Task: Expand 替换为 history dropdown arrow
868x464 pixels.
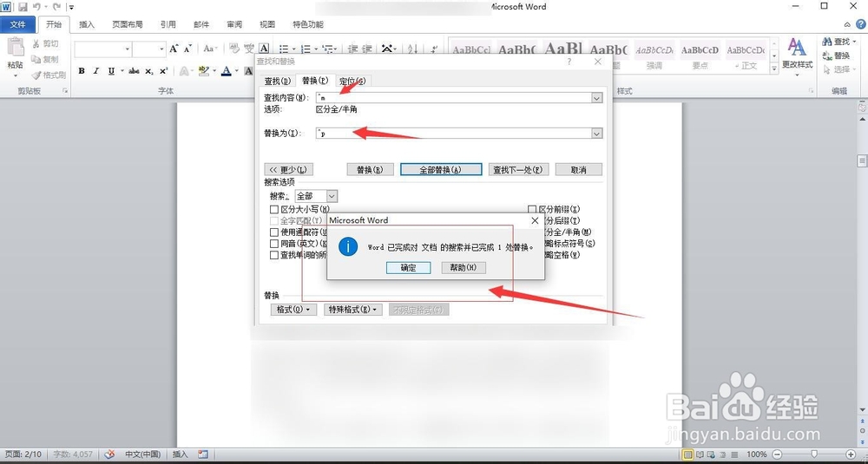Action: (x=597, y=134)
